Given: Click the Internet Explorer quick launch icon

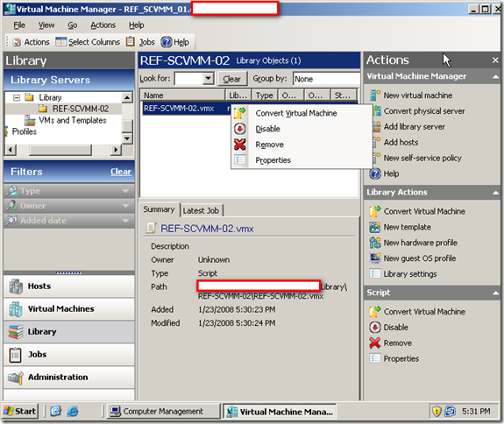Looking at the screenshot, I should click(x=73, y=411).
